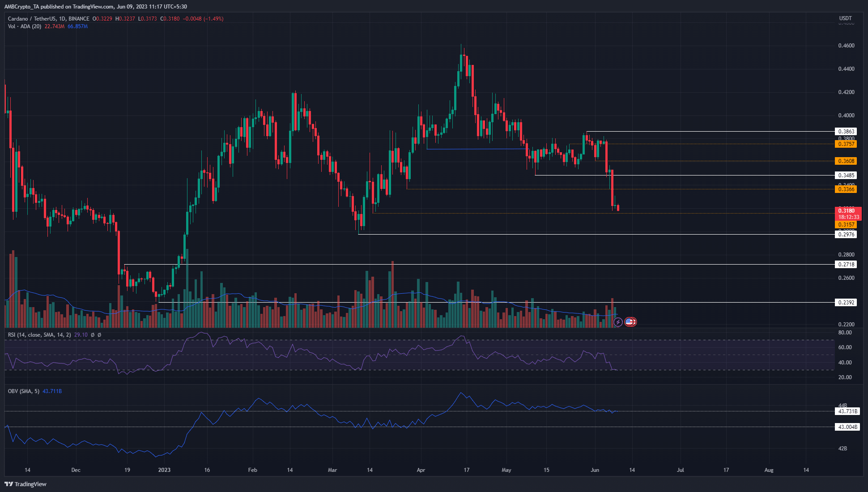The image size is (868, 492).
Task: Click the 0.4600 price axis tick
Action: (846, 46)
